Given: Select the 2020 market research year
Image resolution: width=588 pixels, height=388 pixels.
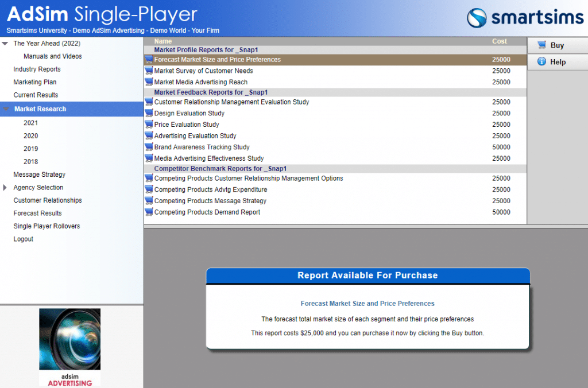Looking at the screenshot, I should (31, 136).
